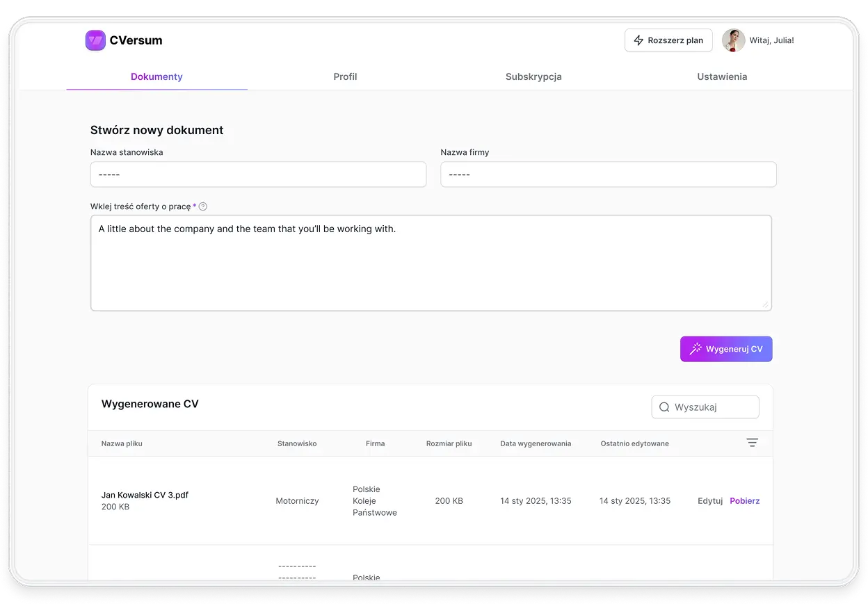Click Pobierz for Jan Kowalski CV 3.pdf
The width and height of the screenshot is (868, 613).
coord(744,501)
